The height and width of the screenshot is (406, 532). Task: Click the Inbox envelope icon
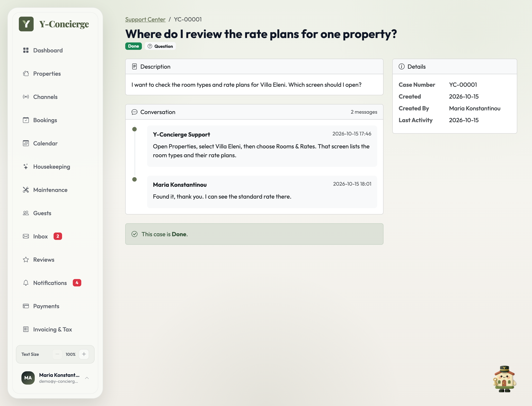(26, 236)
